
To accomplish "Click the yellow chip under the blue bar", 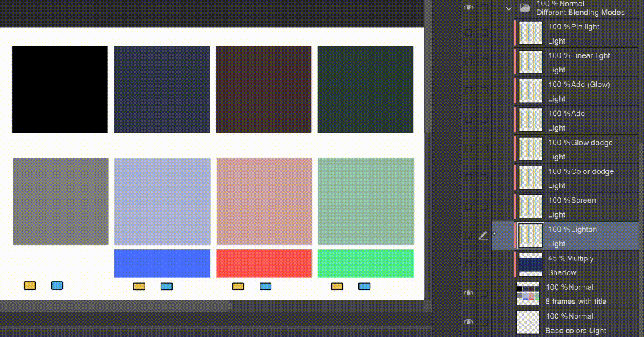I will [139, 286].
